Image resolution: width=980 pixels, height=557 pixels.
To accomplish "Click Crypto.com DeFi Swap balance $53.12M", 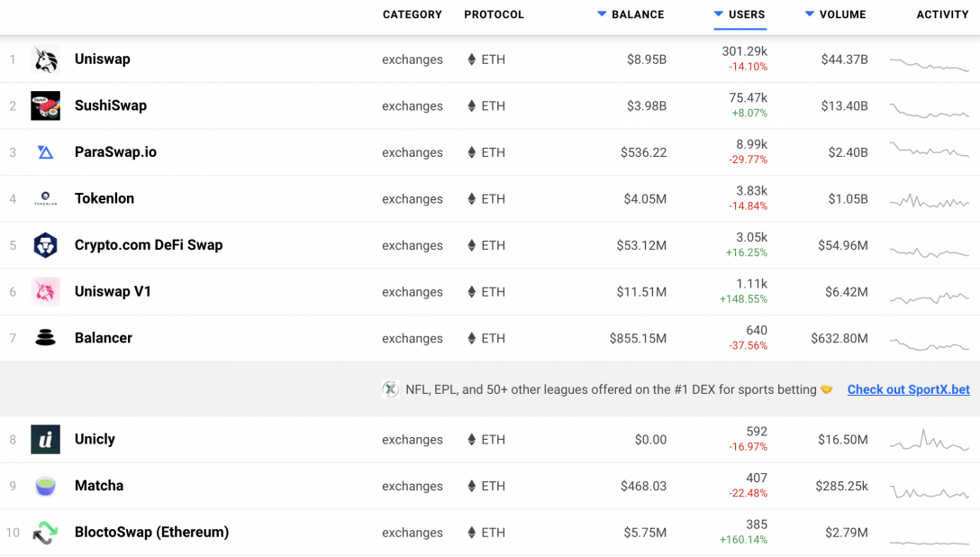I will click(x=642, y=245).
